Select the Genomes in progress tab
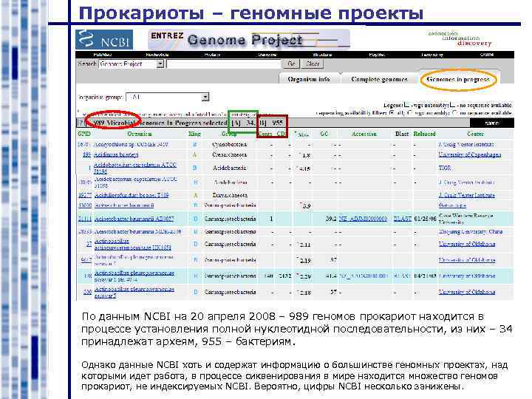The image size is (532, 399). (458, 79)
